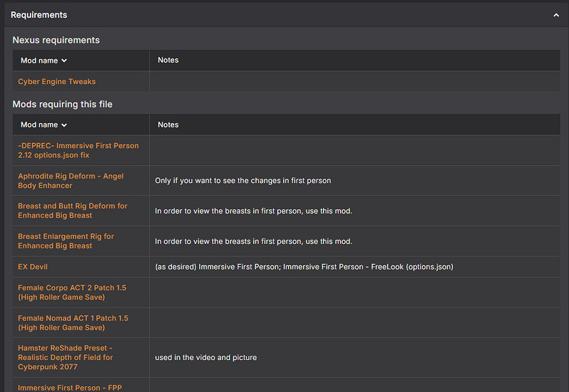The image size is (569, 392).
Task: Open Aphrodite Rig Deform - Angel Body Enhancer
Action: (x=73, y=181)
